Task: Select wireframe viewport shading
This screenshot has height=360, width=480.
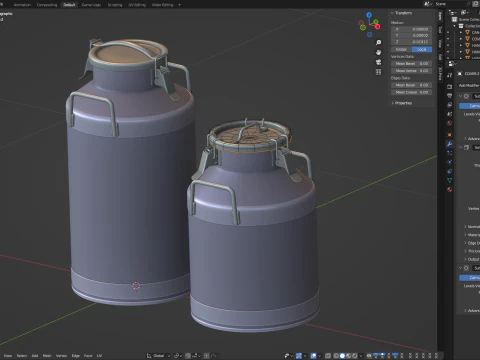Action: click(x=336, y=356)
